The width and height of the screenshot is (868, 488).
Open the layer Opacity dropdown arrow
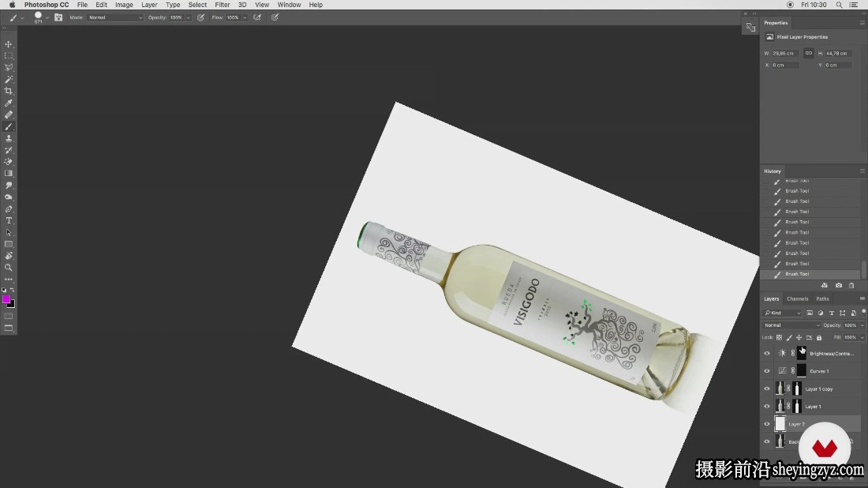pos(862,325)
